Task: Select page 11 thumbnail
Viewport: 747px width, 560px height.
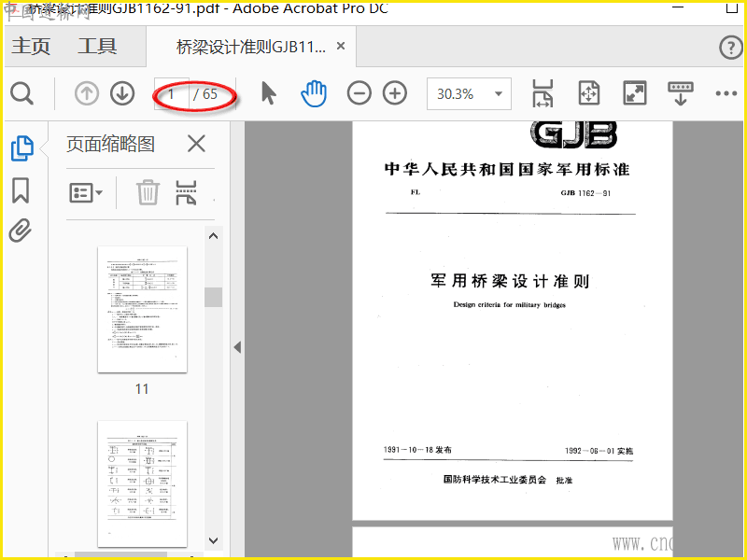Action: pyautogui.click(x=143, y=309)
